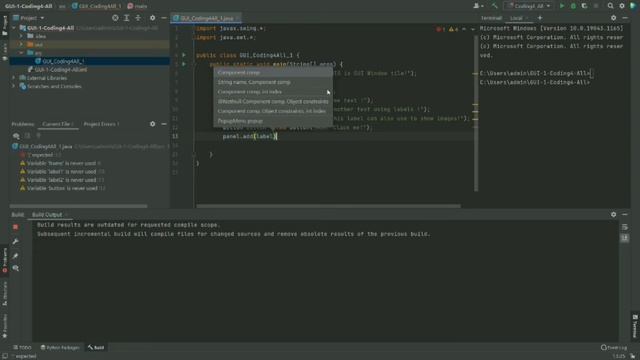Viewport: 640px width, 360px height.
Task: Build project with the hammer icon
Action: (x=495, y=6)
